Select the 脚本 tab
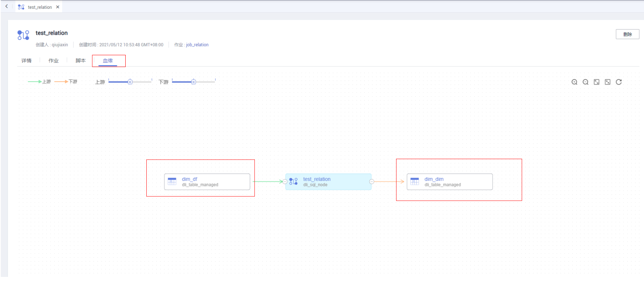This screenshot has width=644, height=293. (x=80, y=61)
